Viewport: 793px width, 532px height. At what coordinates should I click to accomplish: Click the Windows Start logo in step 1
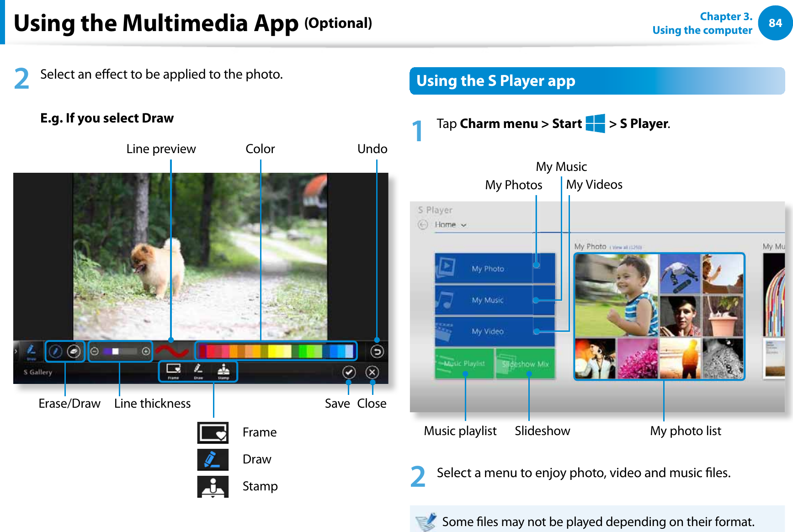click(x=595, y=123)
